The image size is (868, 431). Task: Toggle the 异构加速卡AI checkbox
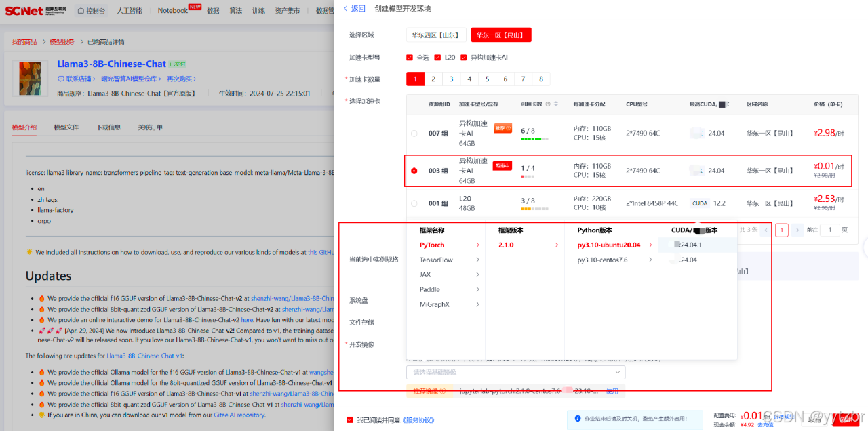point(464,58)
